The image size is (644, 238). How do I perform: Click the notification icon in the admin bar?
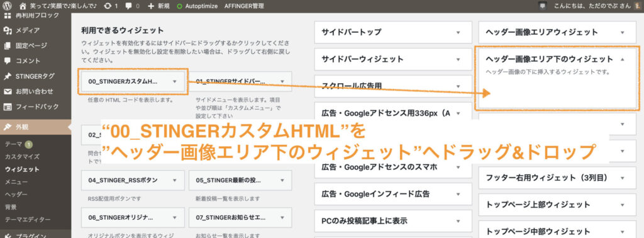coord(543,6)
